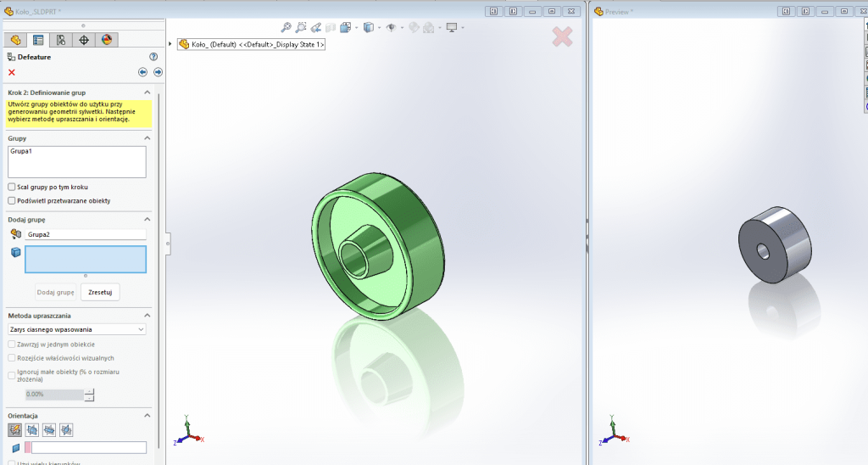Check 'Zawrzyj w jednym obiekcie' option
868x465 pixels.
coord(12,345)
